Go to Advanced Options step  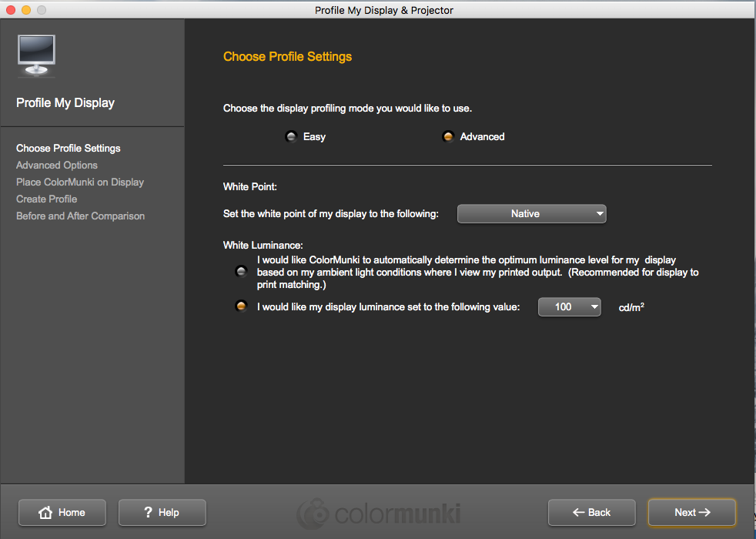[57, 165]
